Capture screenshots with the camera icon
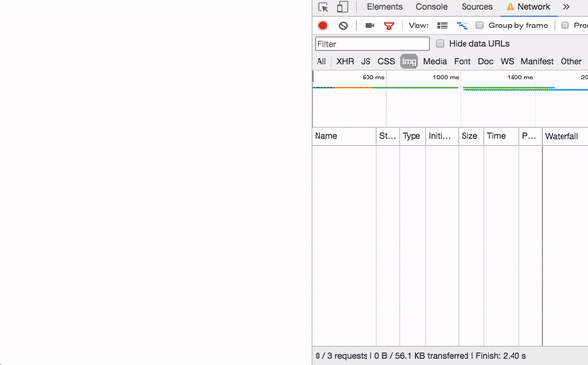Viewport: 588px width, 365px height. [x=369, y=26]
